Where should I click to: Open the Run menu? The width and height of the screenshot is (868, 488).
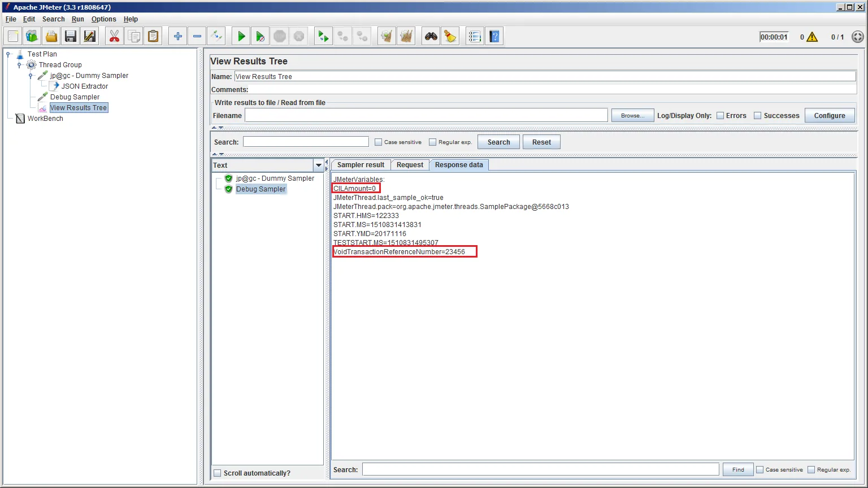78,19
